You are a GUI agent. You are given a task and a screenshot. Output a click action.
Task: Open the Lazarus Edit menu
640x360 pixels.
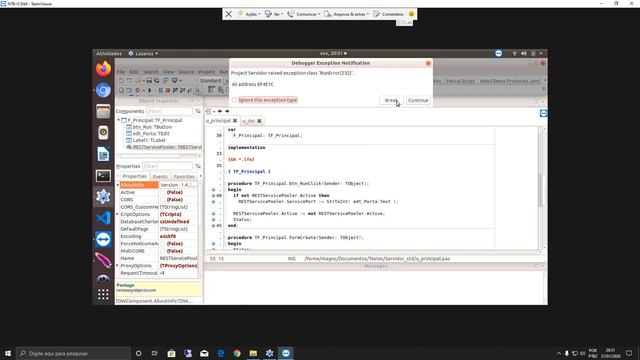click(134, 72)
